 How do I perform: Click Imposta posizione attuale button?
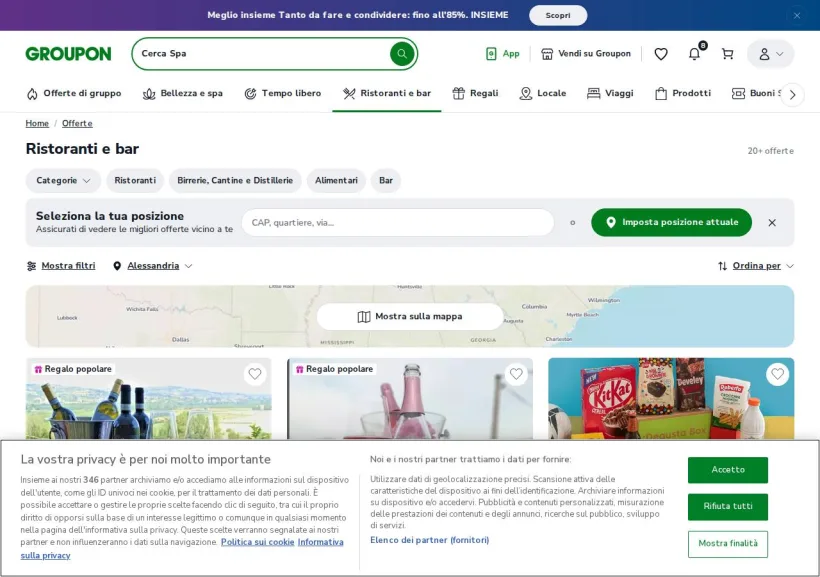[671, 222]
